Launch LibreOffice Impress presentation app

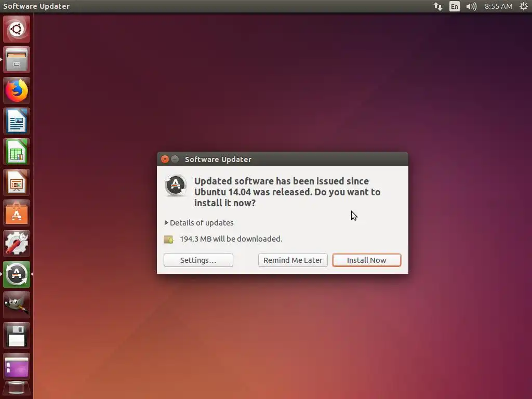pyautogui.click(x=17, y=182)
